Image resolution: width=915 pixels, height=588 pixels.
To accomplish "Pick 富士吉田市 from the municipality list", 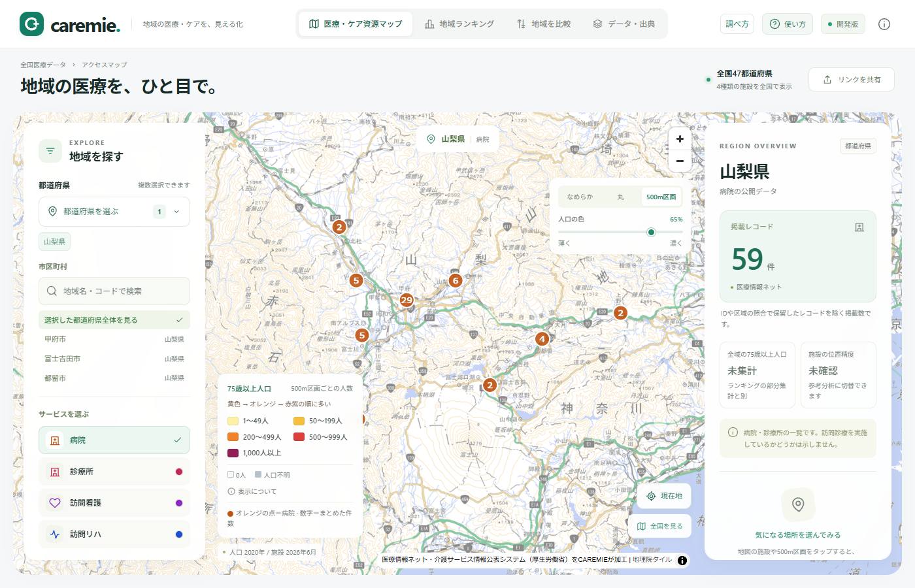I will click(114, 359).
